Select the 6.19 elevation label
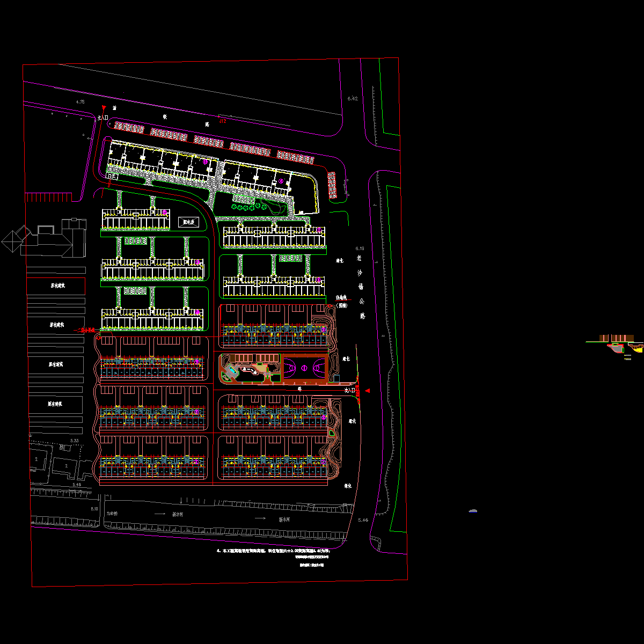The height and width of the screenshot is (644, 644). [360, 248]
